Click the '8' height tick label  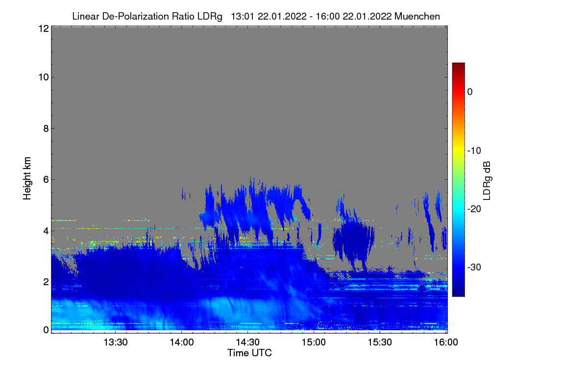(46, 128)
